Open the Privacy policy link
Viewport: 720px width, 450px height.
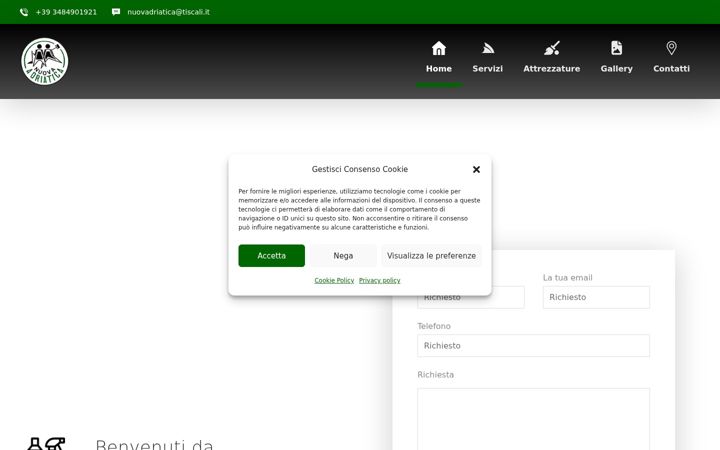379,281
